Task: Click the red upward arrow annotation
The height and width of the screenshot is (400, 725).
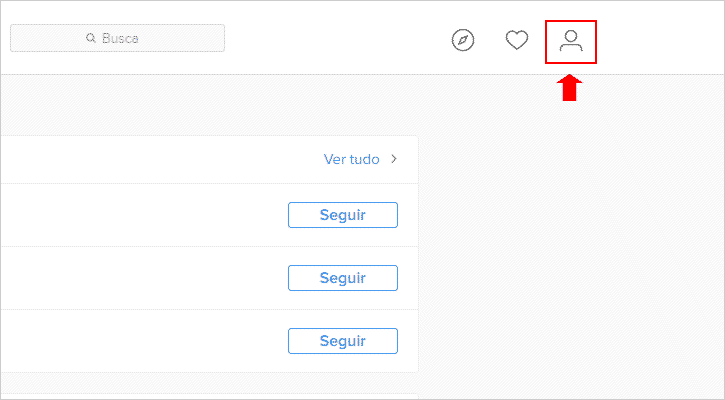Action: (x=570, y=88)
